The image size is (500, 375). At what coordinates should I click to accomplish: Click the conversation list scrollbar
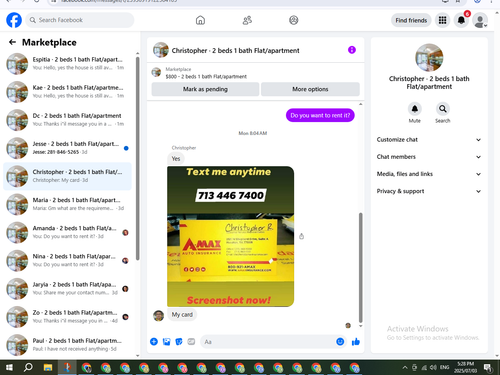coord(137,158)
